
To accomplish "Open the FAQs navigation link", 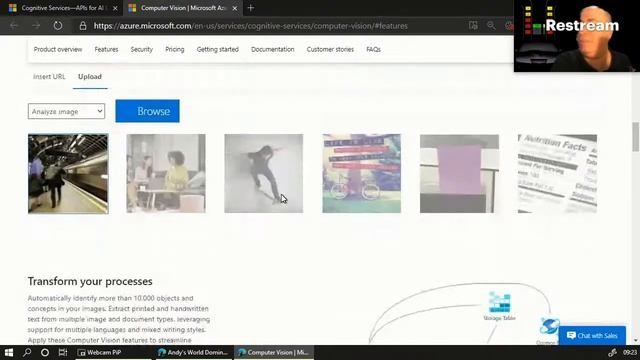I will [373, 49].
